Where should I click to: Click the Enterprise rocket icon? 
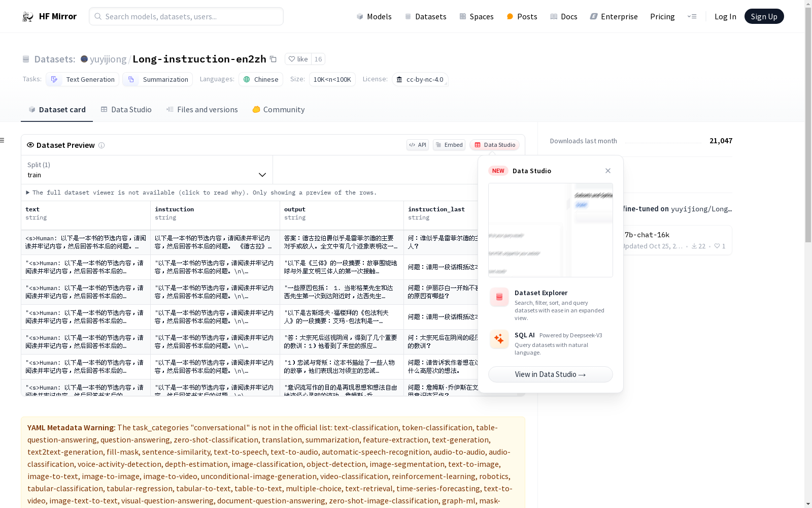[x=593, y=16]
